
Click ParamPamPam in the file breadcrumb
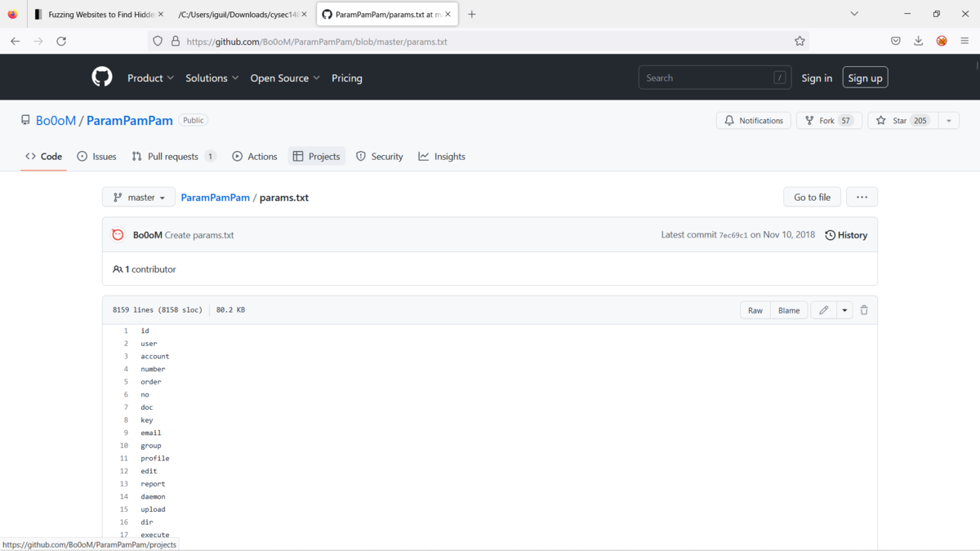[216, 198]
